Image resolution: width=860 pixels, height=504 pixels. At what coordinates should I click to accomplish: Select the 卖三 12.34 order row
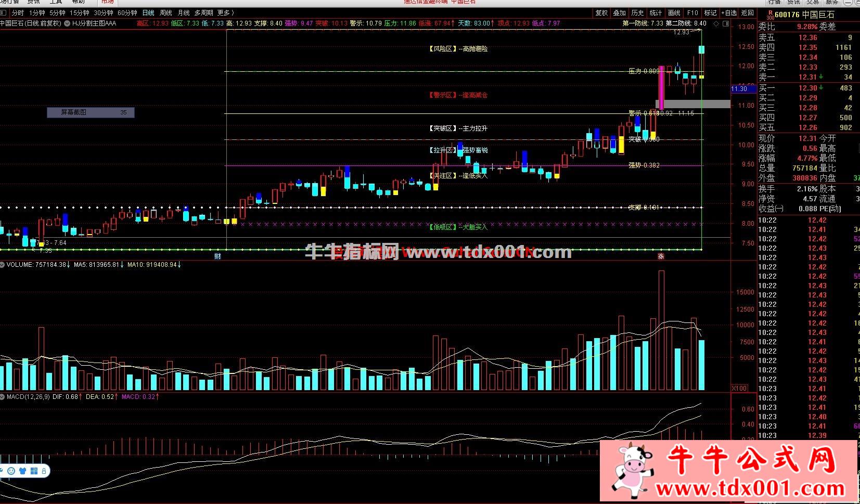pyautogui.click(x=808, y=57)
